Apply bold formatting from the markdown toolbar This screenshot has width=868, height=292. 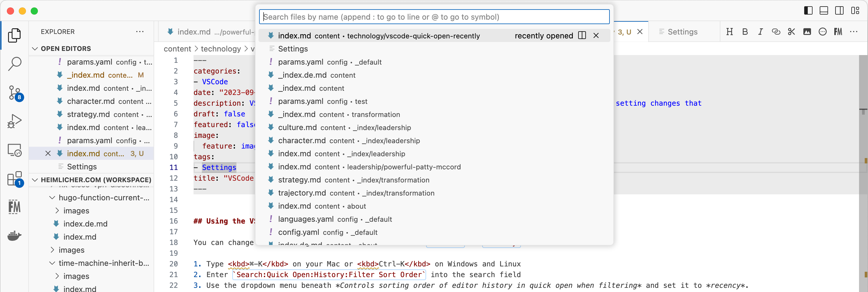coord(745,32)
